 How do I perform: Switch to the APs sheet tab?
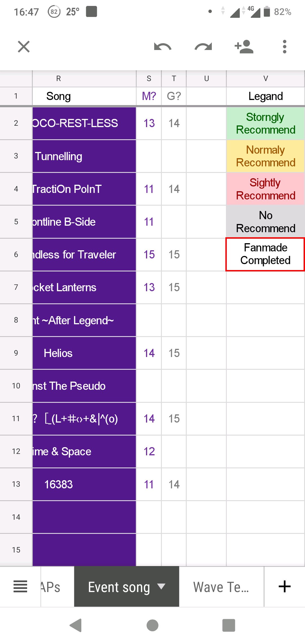(x=51, y=587)
